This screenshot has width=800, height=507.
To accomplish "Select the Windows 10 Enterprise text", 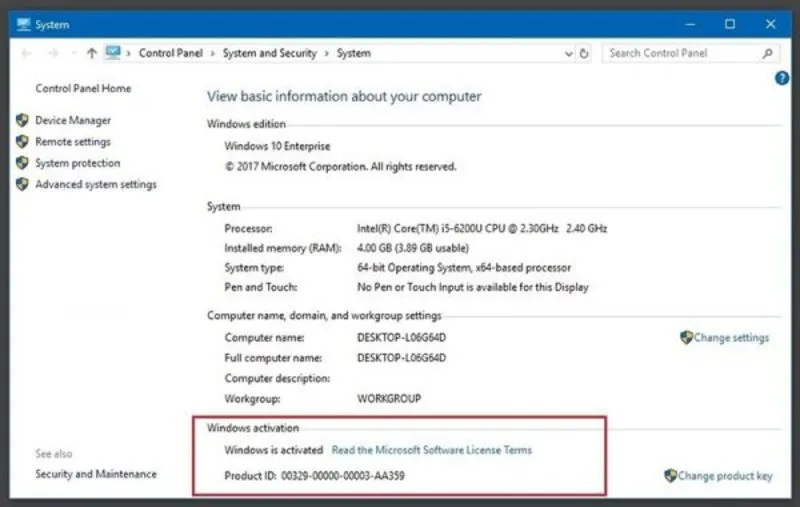I will pos(278,146).
